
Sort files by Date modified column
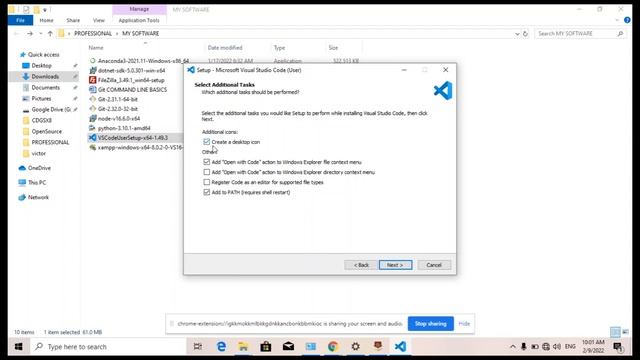pos(225,48)
